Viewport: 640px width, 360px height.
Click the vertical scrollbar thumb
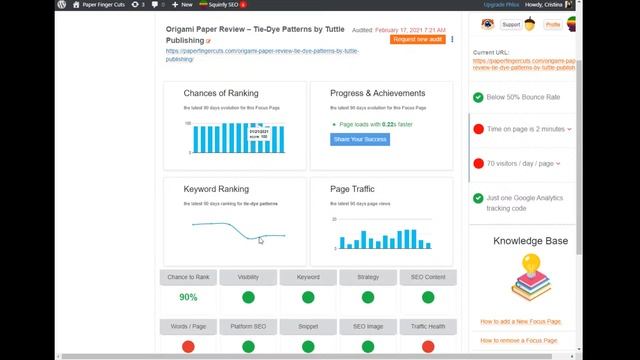point(579,157)
